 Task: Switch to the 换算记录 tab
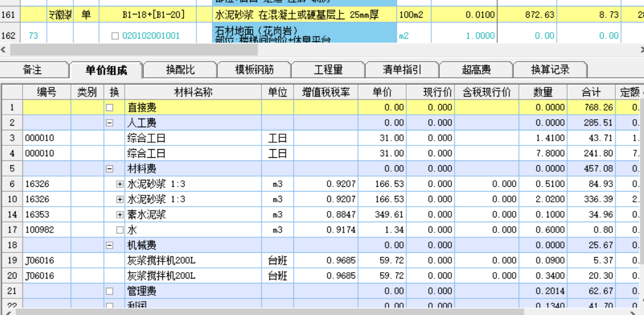(550, 70)
